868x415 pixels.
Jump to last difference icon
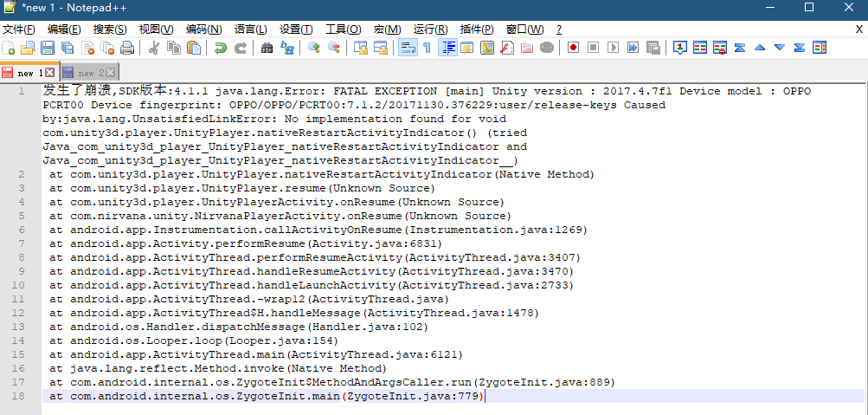[800, 49]
